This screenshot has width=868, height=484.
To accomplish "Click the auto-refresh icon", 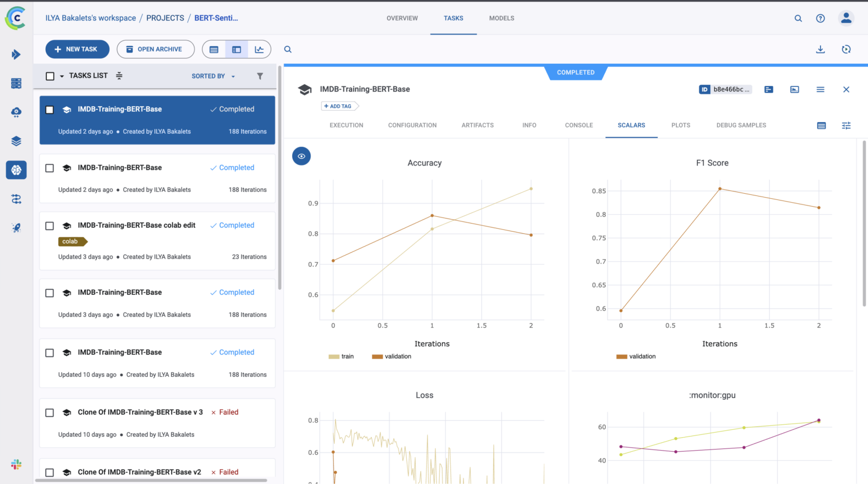I will pos(846,49).
